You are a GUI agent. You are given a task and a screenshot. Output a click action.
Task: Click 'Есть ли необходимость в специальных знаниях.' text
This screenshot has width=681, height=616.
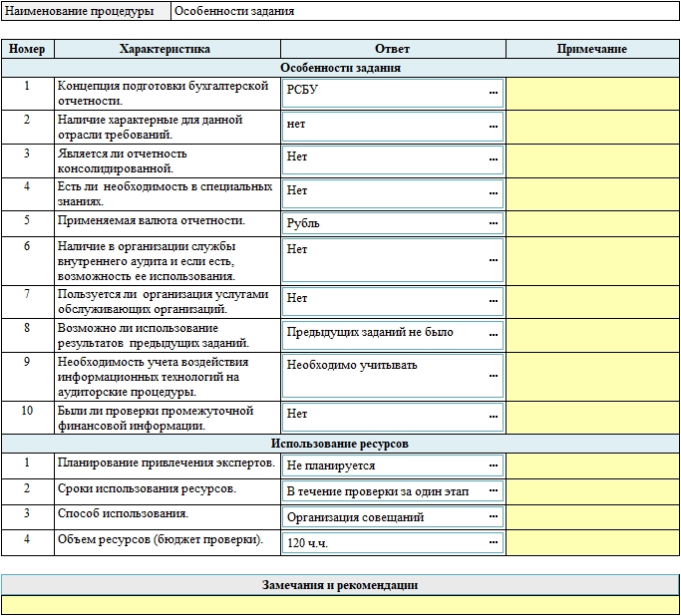pos(165,193)
